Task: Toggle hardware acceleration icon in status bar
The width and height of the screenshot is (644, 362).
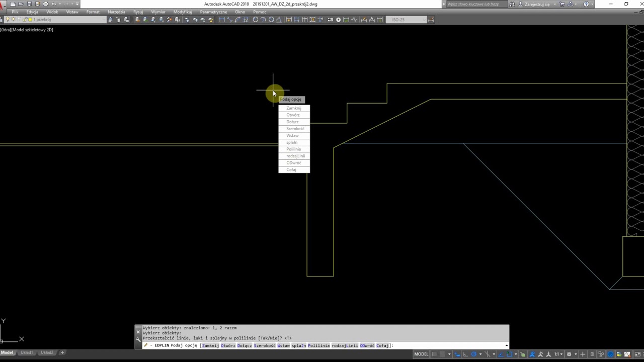Action: (x=610, y=354)
